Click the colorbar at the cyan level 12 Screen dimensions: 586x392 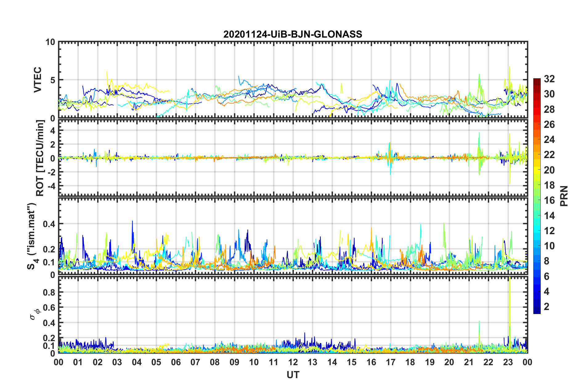[x=537, y=231]
